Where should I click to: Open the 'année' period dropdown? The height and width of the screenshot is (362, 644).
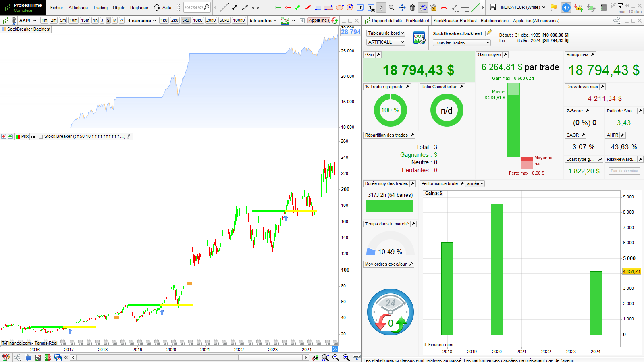(475, 183)
